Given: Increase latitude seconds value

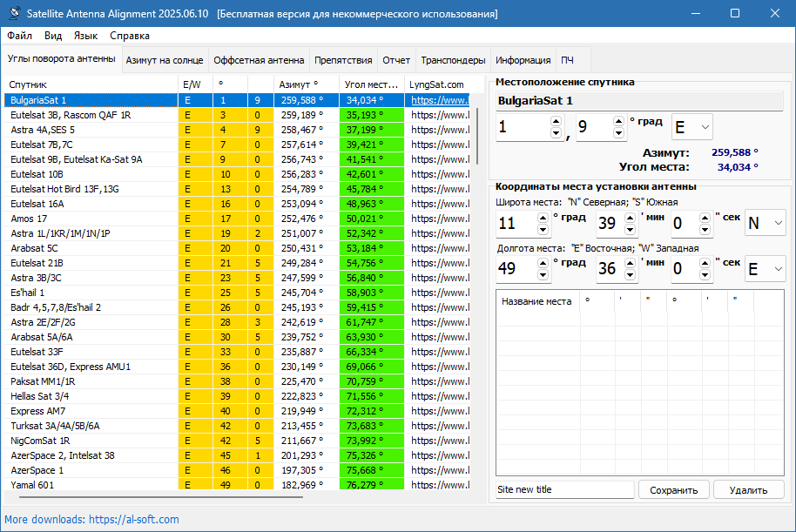Looking at the screenshot, I should click(705, 218).
